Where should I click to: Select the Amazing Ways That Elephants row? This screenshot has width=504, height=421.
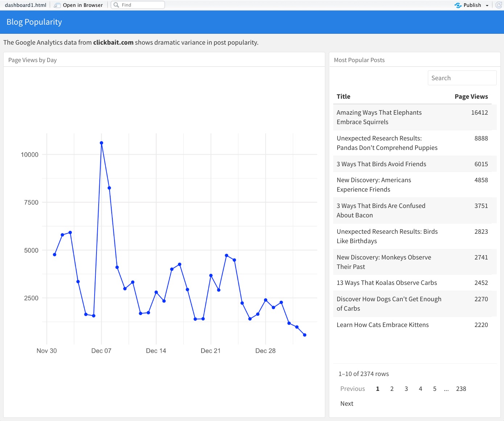[x=379, y=117]
